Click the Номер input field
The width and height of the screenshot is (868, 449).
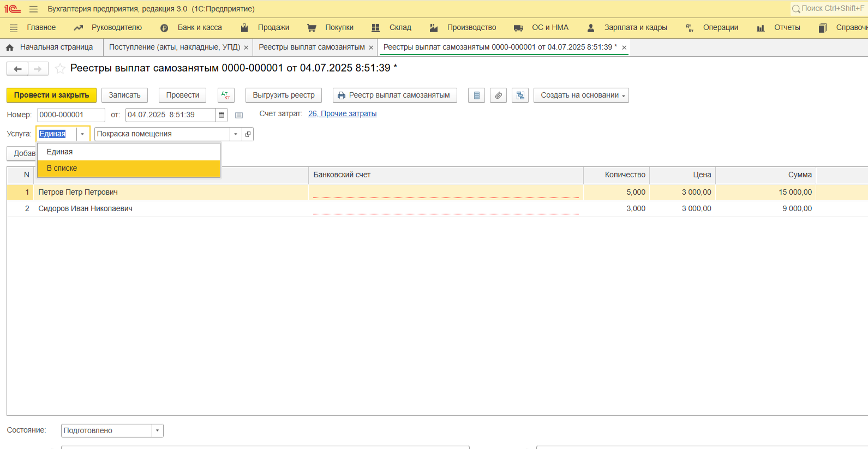[x=70, y=115]
